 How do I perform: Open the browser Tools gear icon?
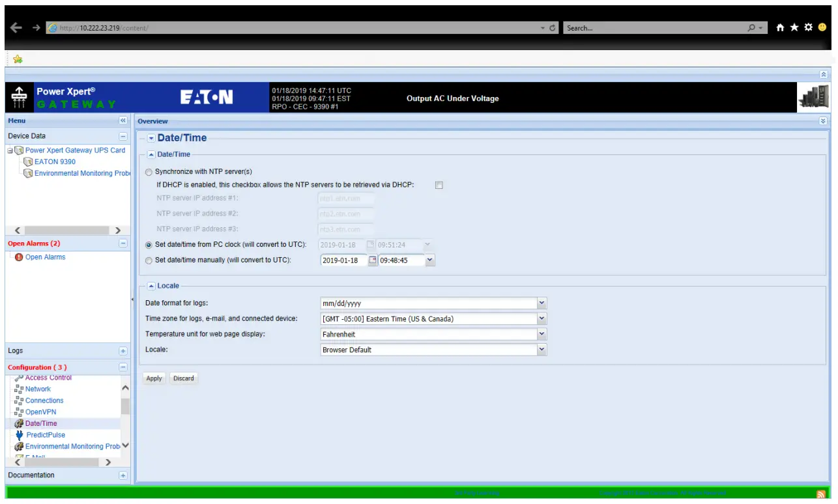coord(809,27)
